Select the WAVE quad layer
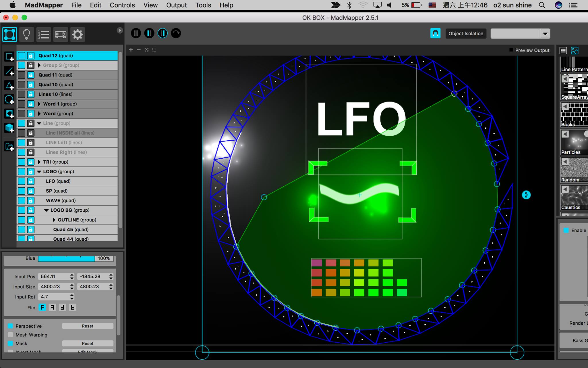588x368 pixels. [x=67, y=200]
